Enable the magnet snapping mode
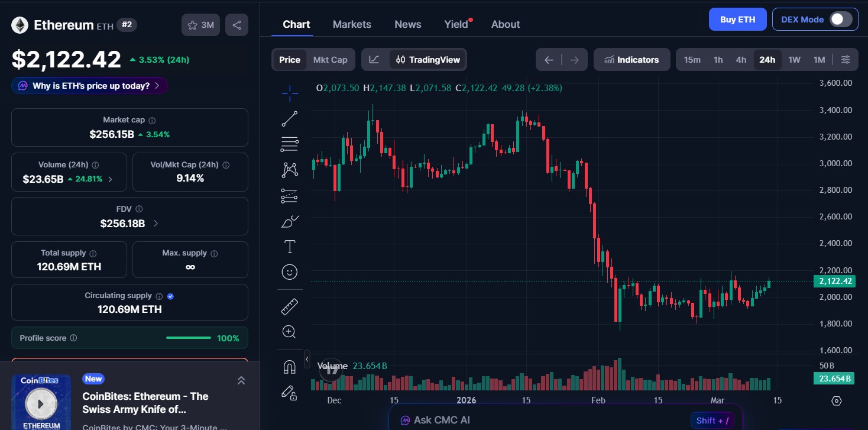Image resolution: width=868 pixels, height=430 pixels. [x=289, y=367]
